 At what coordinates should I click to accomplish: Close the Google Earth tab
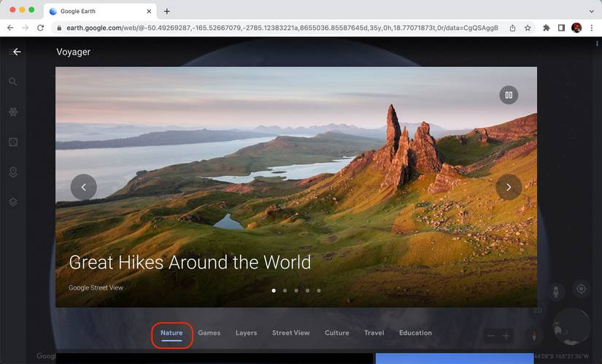coord(149,12)
